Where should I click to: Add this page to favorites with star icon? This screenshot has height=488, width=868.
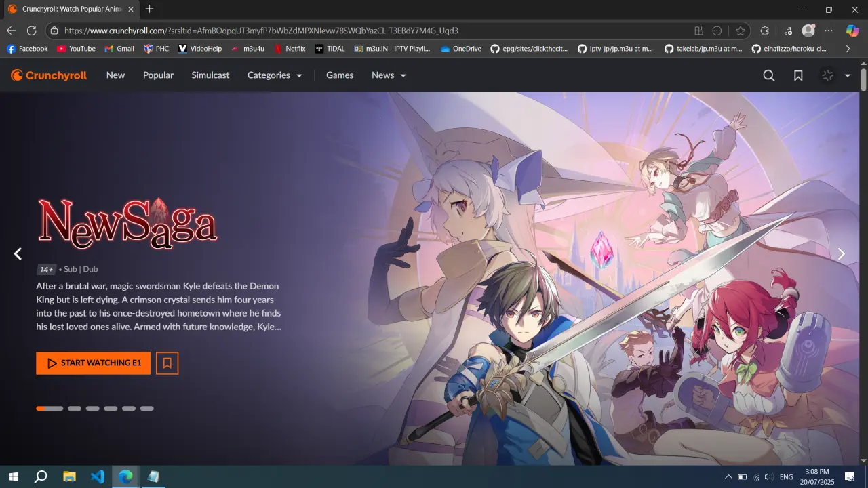pos(740,30)
